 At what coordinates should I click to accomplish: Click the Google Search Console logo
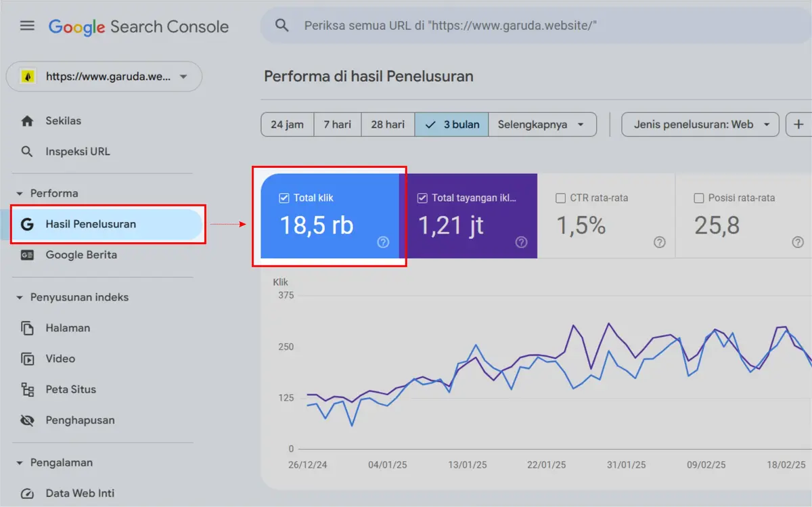pos(139,26)
